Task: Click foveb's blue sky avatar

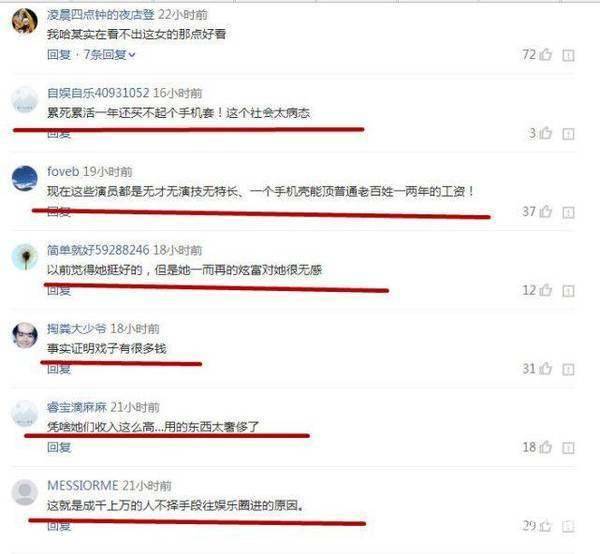Action: coord(25,178)
